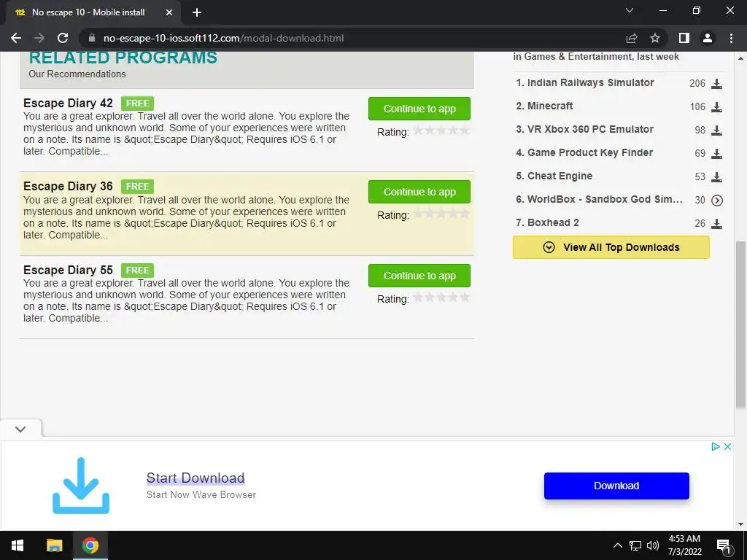
Task: Click the rating stars for Escape Diary 55
Action: (441, 297)
